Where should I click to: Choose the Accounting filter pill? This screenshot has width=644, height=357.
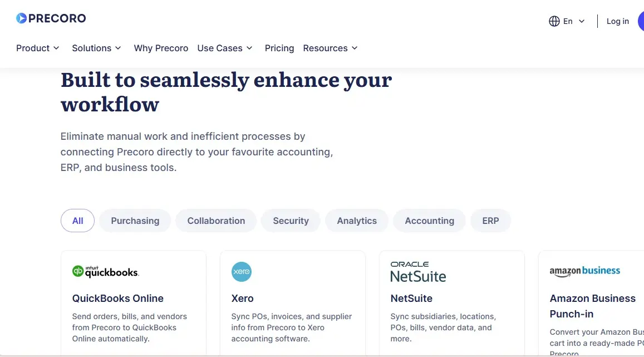tap(429, 221)
